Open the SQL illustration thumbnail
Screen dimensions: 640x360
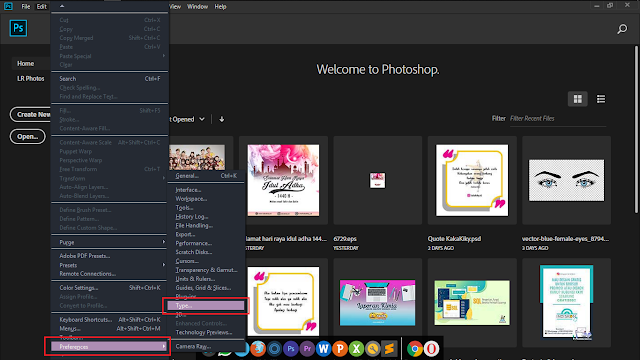point(472,302)
